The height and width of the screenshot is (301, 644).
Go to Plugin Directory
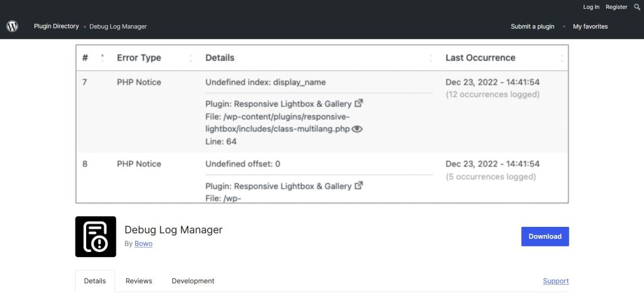tap(56, 26)
